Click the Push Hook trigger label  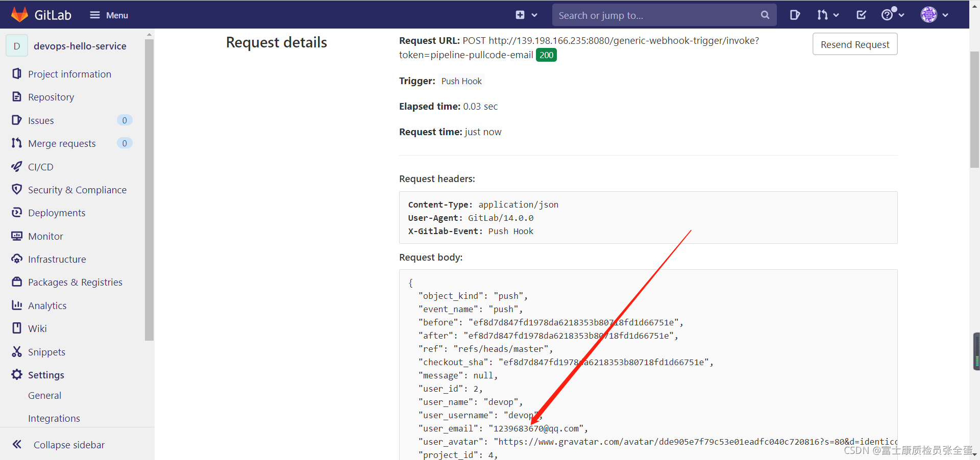point(461,81)
